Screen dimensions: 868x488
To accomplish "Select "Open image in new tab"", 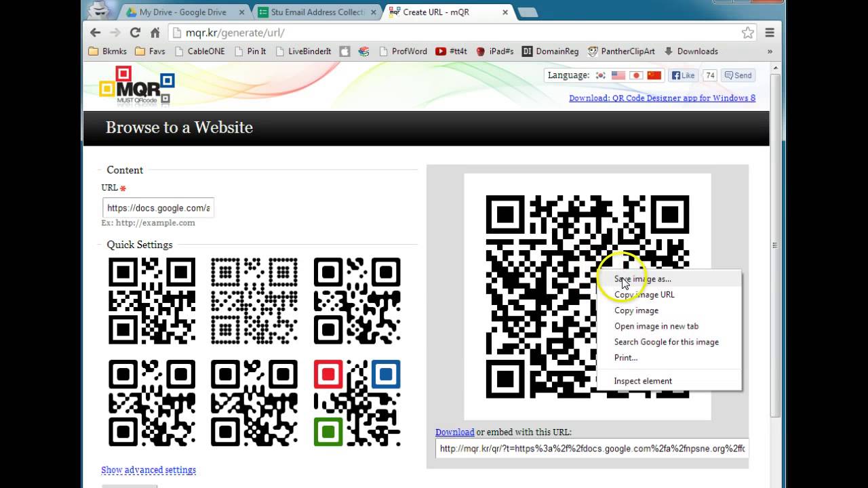I will click(x=669, y=326).
